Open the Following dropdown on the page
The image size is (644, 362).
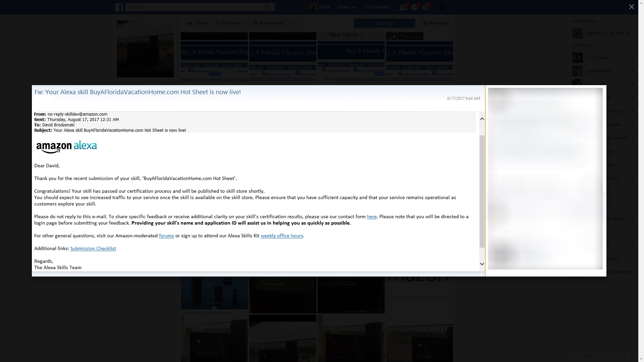coord(230,23)
